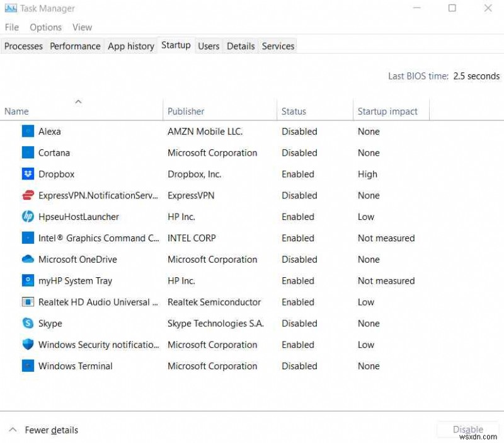Click the Task Manager title bar icon
The height and width of the screenshot is (443, 504).
[x=11, y=8]
